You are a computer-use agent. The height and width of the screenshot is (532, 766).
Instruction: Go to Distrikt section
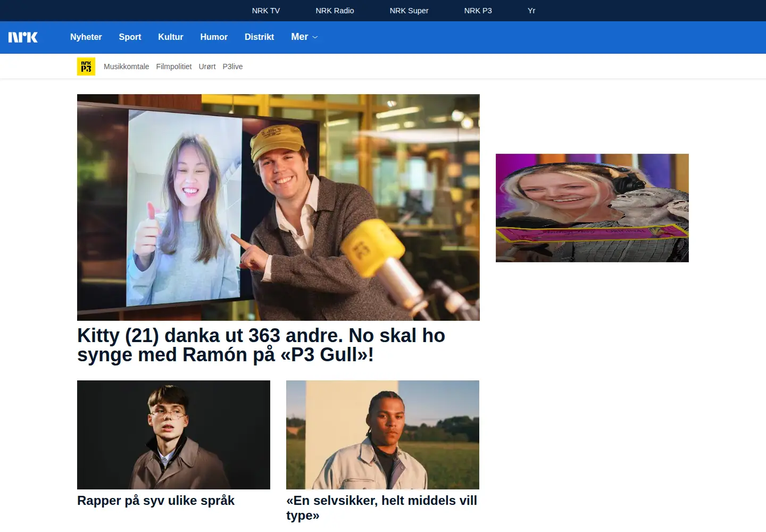[x=260, y=37]
